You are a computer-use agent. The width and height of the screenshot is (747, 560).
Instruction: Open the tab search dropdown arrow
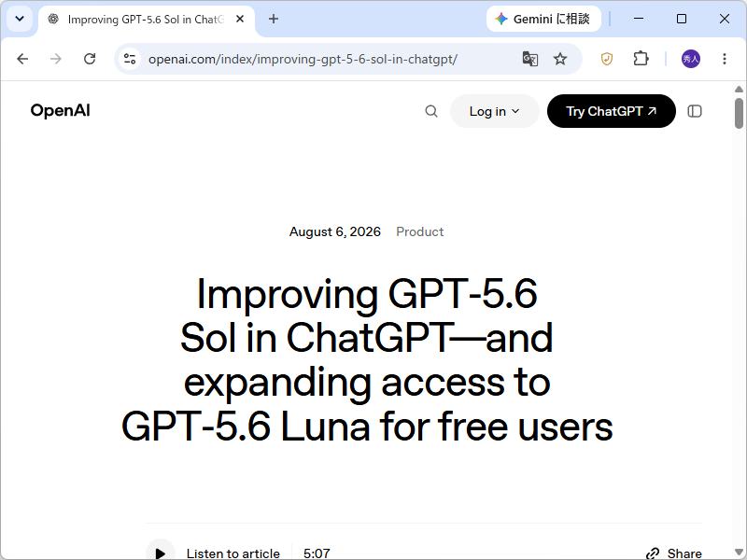coord(20,19)
